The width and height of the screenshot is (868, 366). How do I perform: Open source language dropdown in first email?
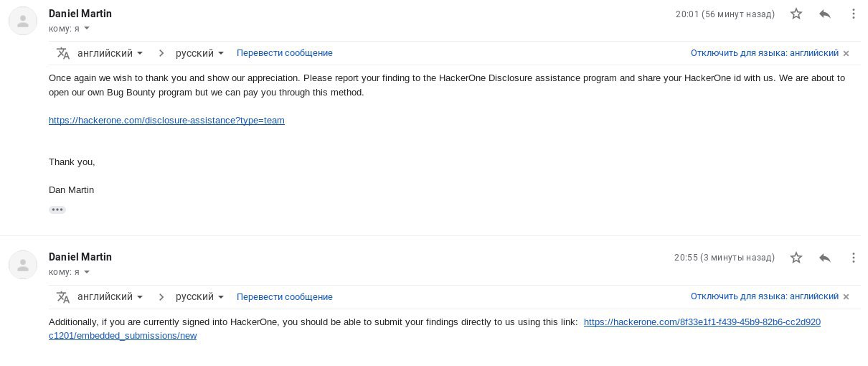tap(110, 53)
